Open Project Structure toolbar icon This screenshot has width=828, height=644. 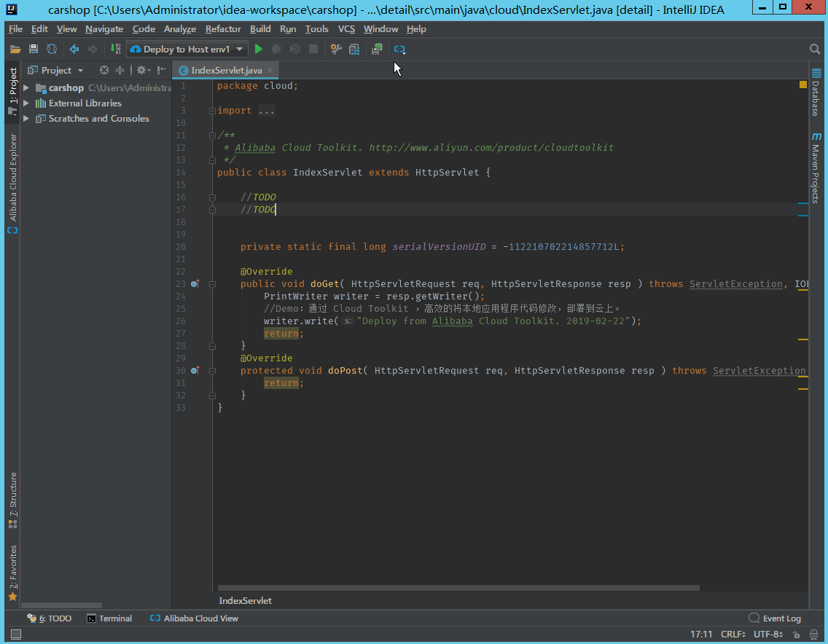click(x=354, y=49)
